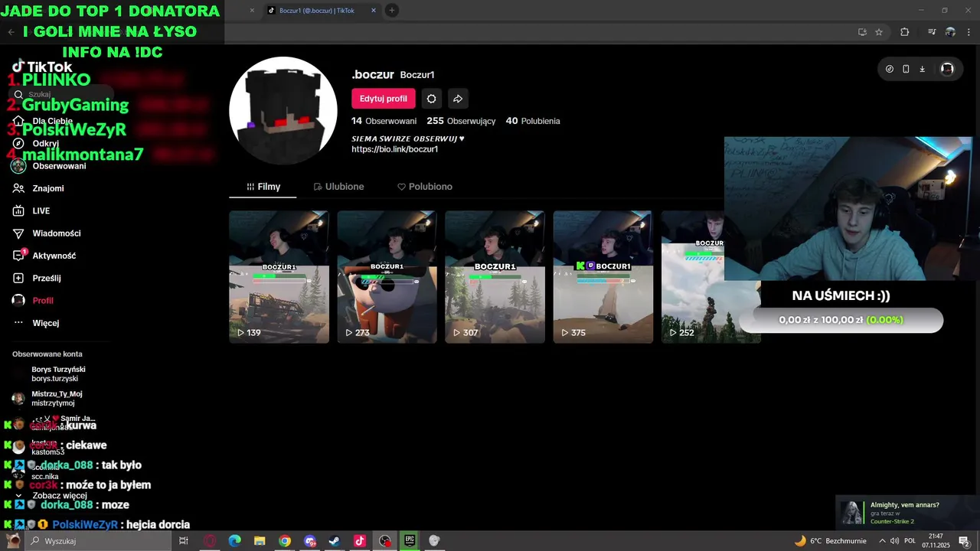Open the video with 273 views

coord(387,276)
